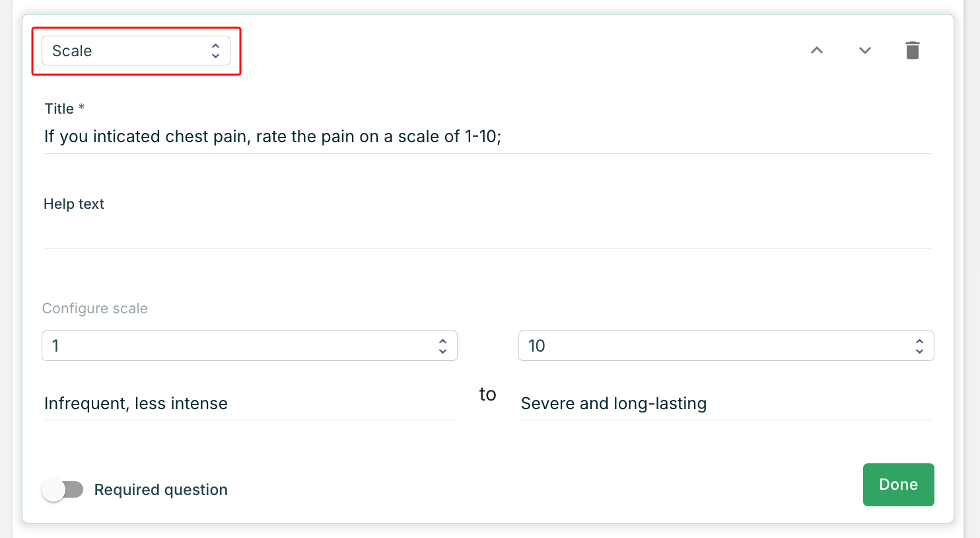This screenshot has height=538, width=980.
Task: Focus the empty Help text field
Action: click(x=487, y=233)
